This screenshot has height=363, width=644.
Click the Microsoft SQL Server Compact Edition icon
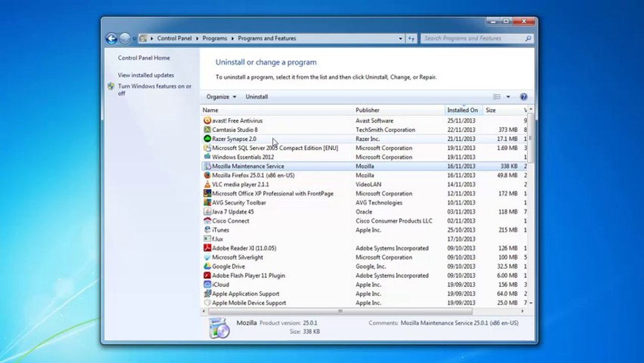point(207,148)
